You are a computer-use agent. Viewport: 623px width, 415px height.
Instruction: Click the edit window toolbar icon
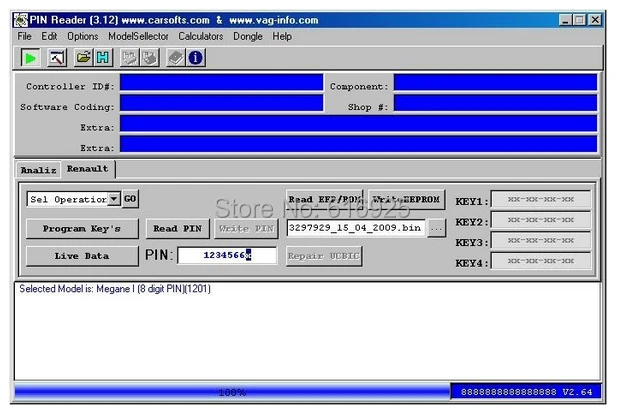(57, 58)
